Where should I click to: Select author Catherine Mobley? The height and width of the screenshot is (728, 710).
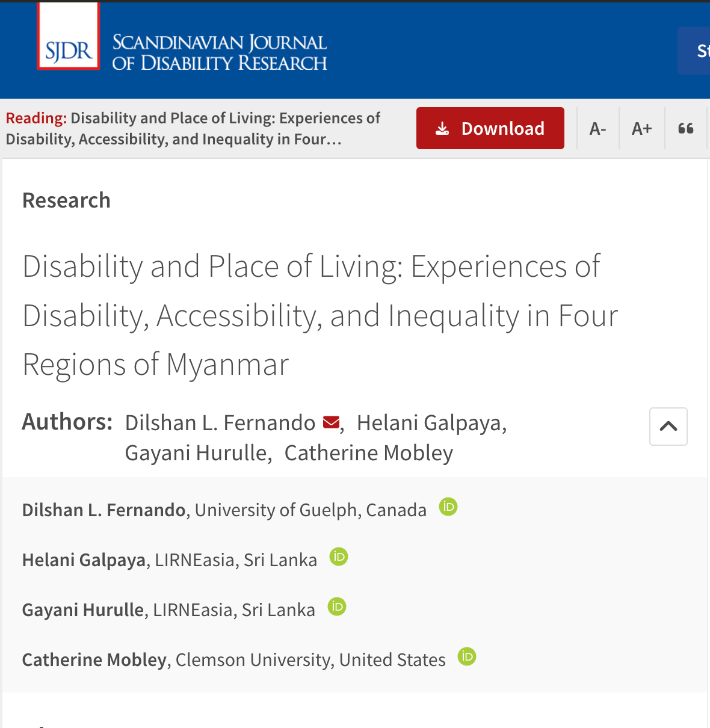click(369, 452)
